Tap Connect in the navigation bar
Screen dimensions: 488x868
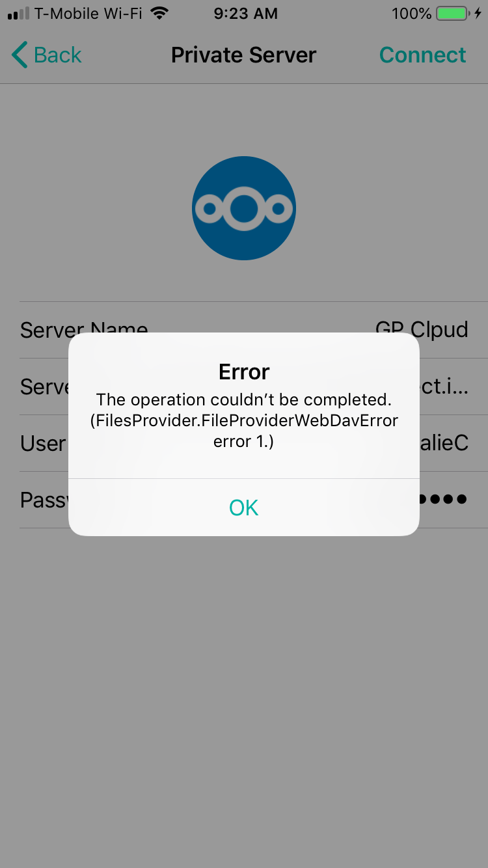point(422,55)
